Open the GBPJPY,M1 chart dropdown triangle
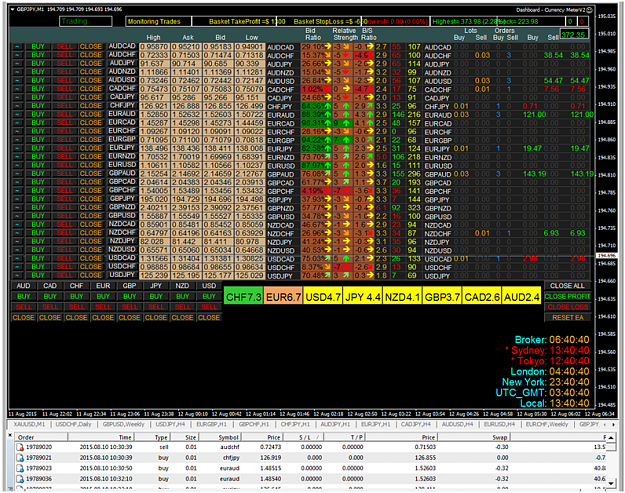625x493 pixels. (12, 9)
